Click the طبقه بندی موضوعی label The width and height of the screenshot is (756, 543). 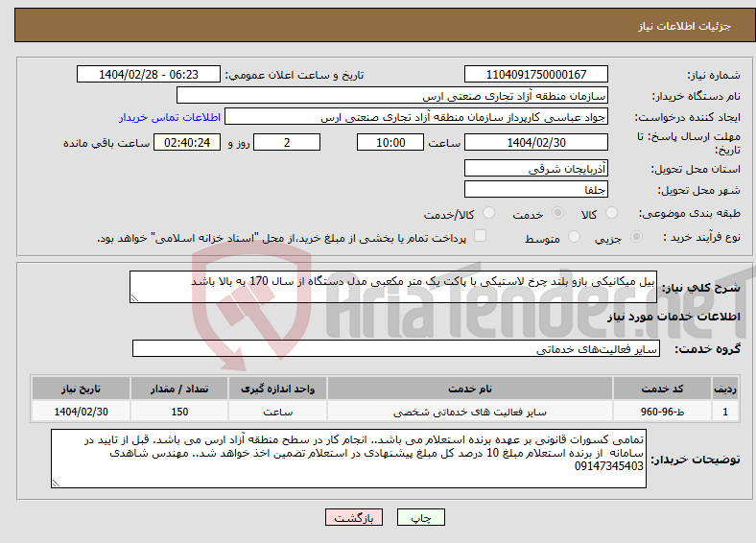(690, 213)
